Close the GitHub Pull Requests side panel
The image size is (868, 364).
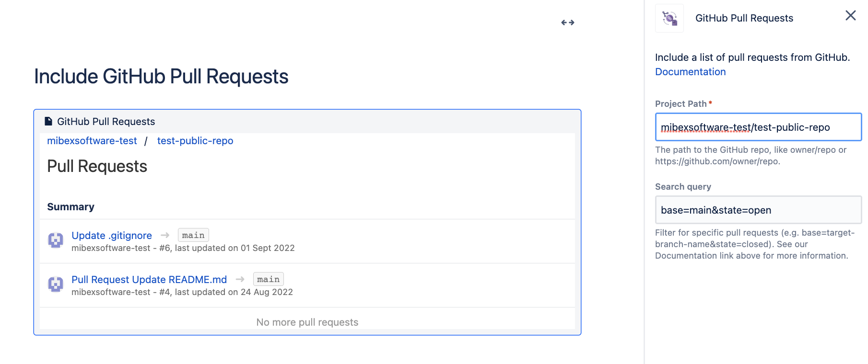[x=850, y=16]
